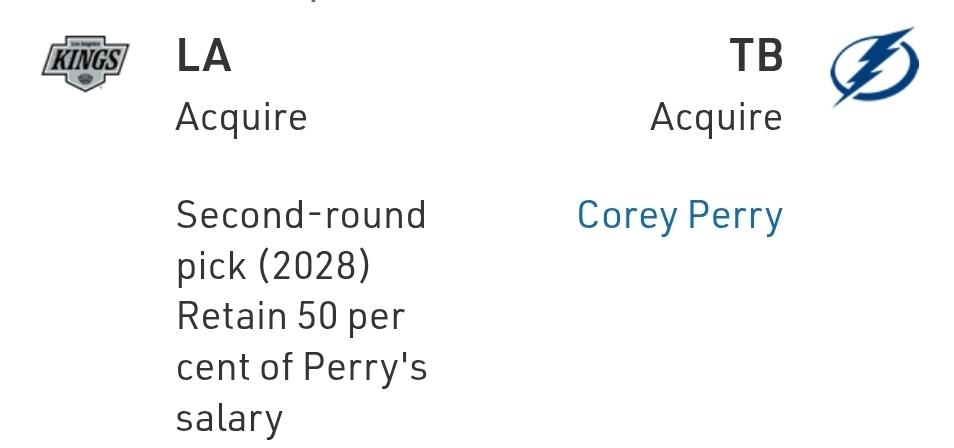This screenshot has height=448, width=954.
Task: Click the "cent of Perry's" text line
Action: tap(301, 367)
